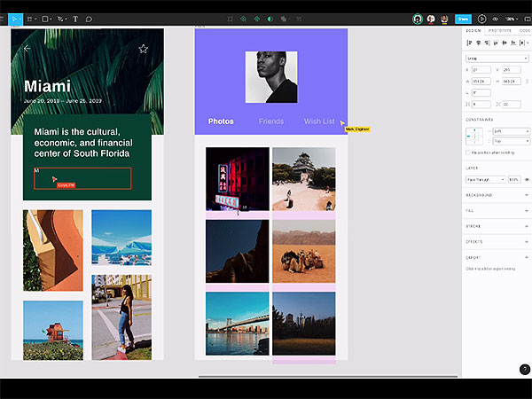Click the star icon on Miami header
The image size is (532, 399).
[x=143, y=49]
